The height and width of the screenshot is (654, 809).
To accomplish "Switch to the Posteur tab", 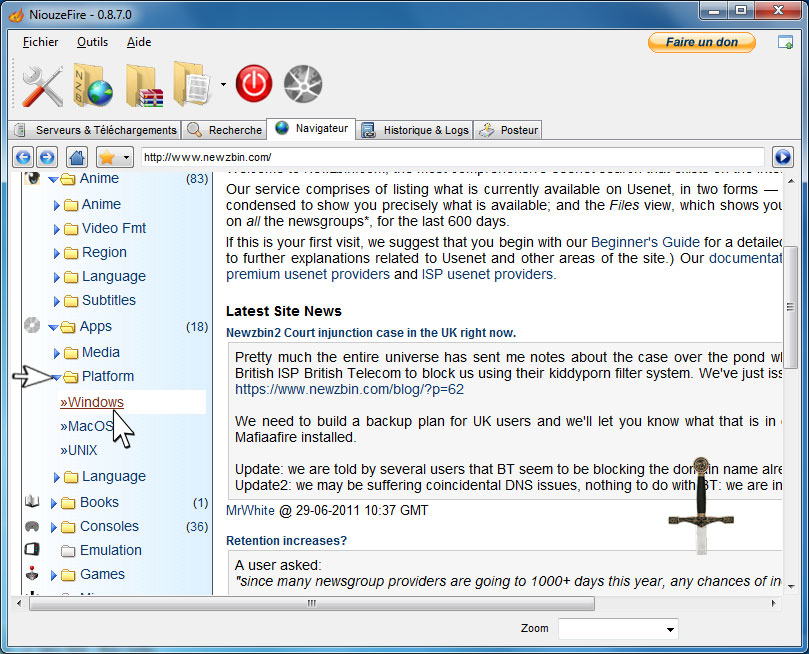I will pyautogui.click(x=508, y=130).
